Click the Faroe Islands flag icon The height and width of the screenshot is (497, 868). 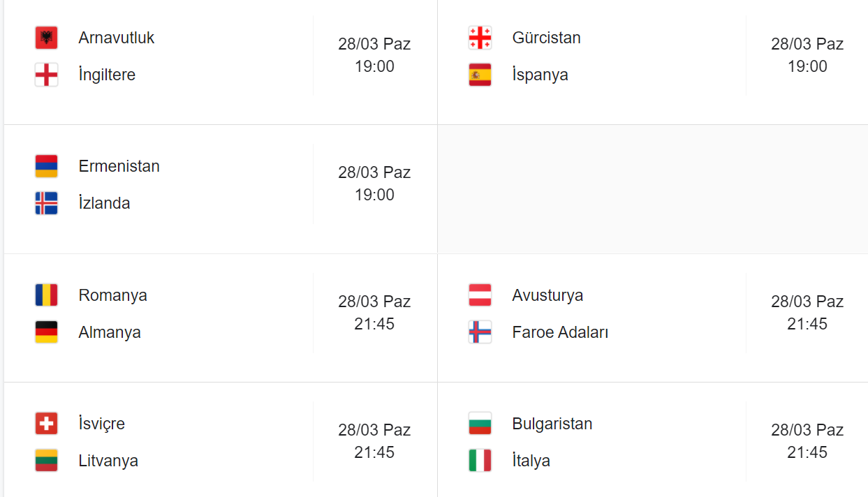pyautogui.click(x=480, y=332)
